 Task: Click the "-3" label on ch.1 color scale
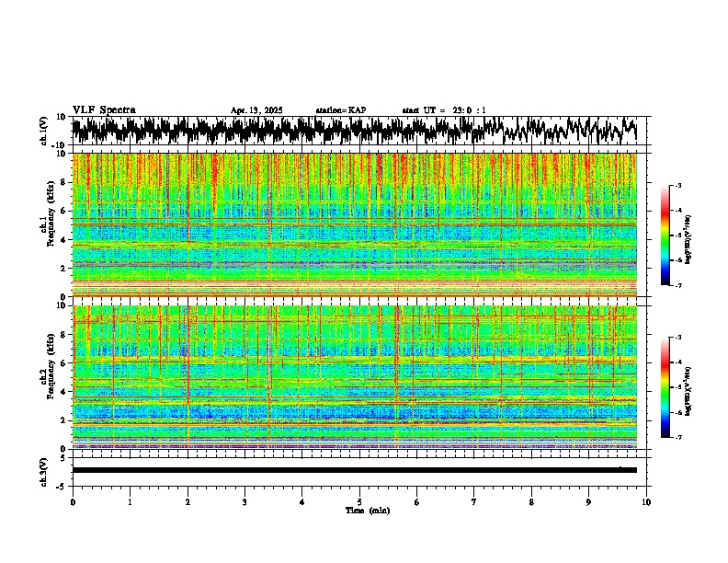[677, 185]
